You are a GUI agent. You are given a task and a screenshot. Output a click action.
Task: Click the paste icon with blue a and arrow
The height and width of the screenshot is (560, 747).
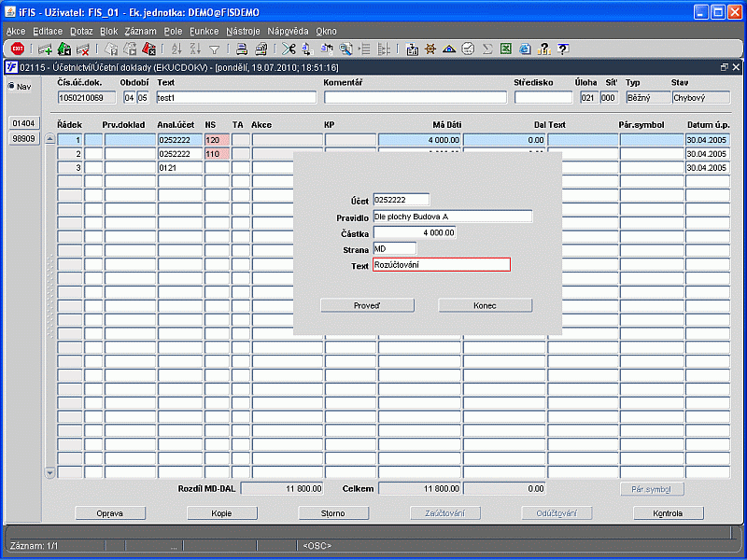[x=327, y=49]
